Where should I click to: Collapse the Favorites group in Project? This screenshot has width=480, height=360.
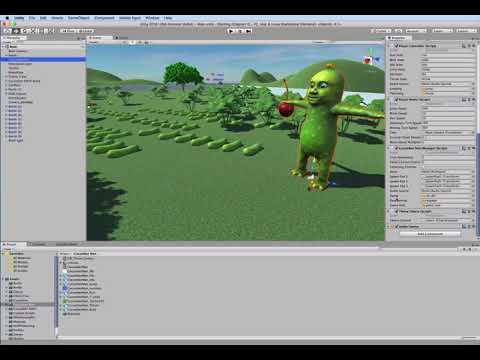click(x=4, y=254)
